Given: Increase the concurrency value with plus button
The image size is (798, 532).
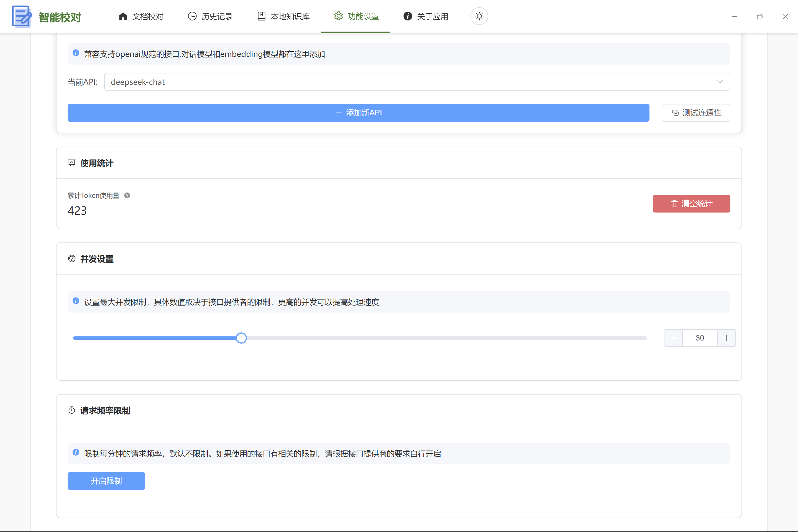Looking at the screenshot, I should click(727, 338).
